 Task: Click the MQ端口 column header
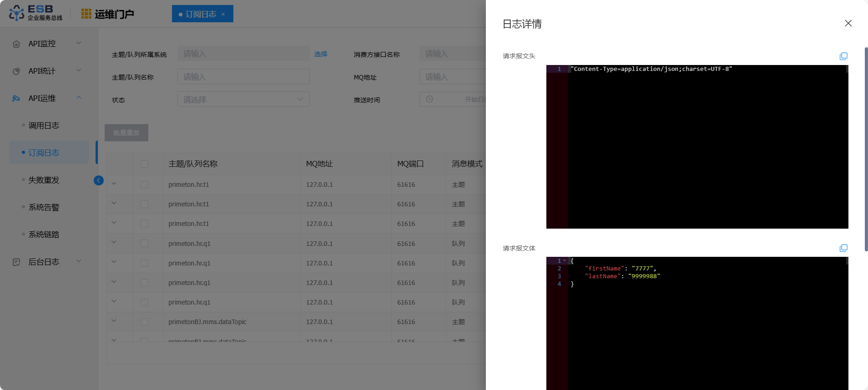point(410,164)
